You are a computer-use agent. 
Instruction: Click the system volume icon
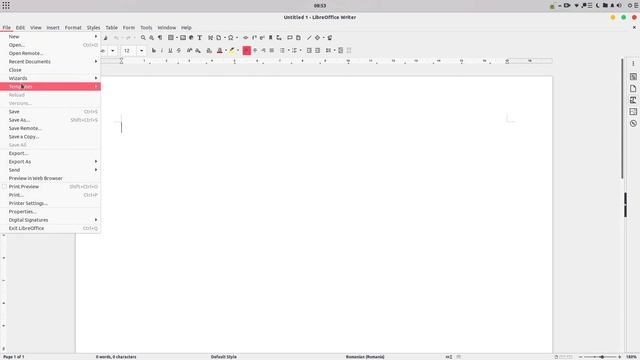click(619, 5)
